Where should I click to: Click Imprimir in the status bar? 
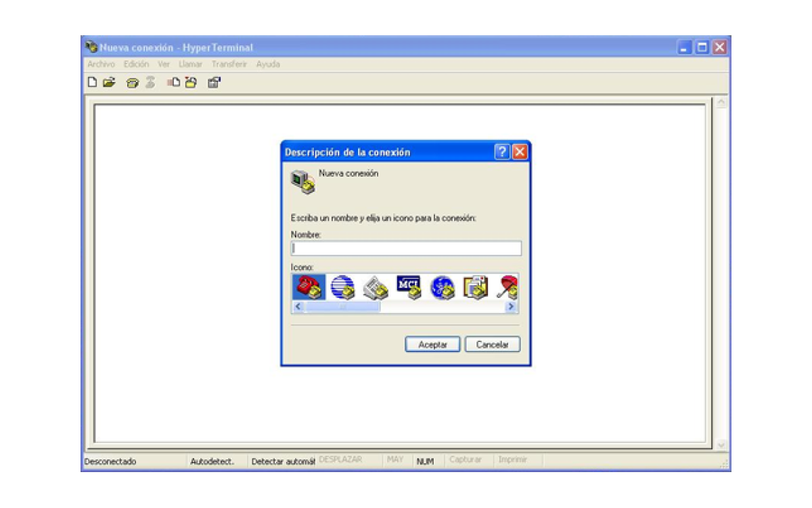point(513,459)
